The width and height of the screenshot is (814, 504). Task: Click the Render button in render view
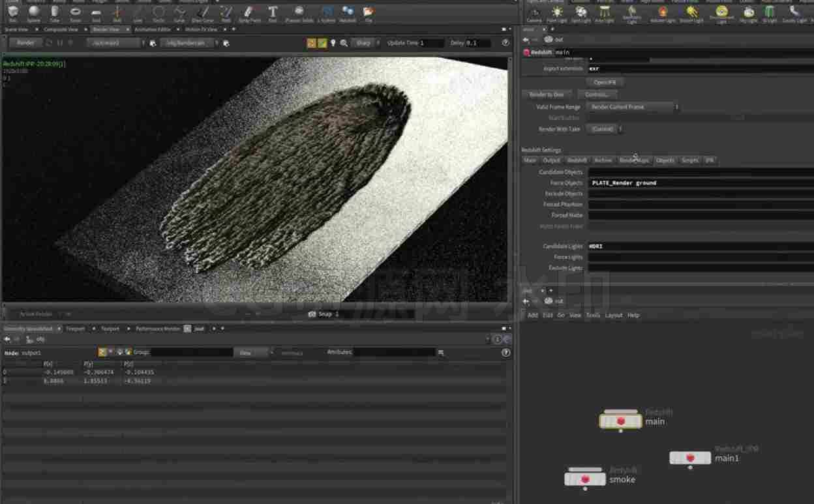pyautogui.click(x=25, y=43)
